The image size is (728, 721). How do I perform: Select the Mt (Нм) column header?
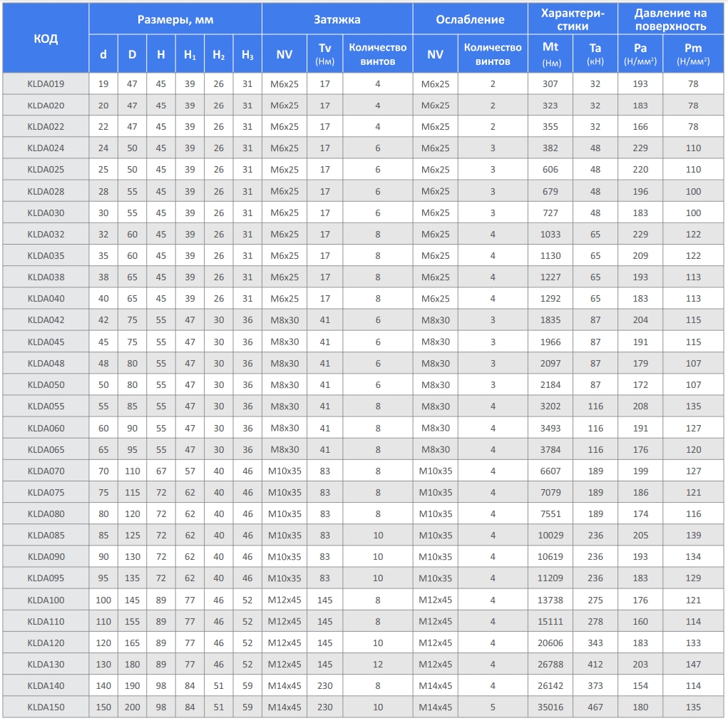550,54
